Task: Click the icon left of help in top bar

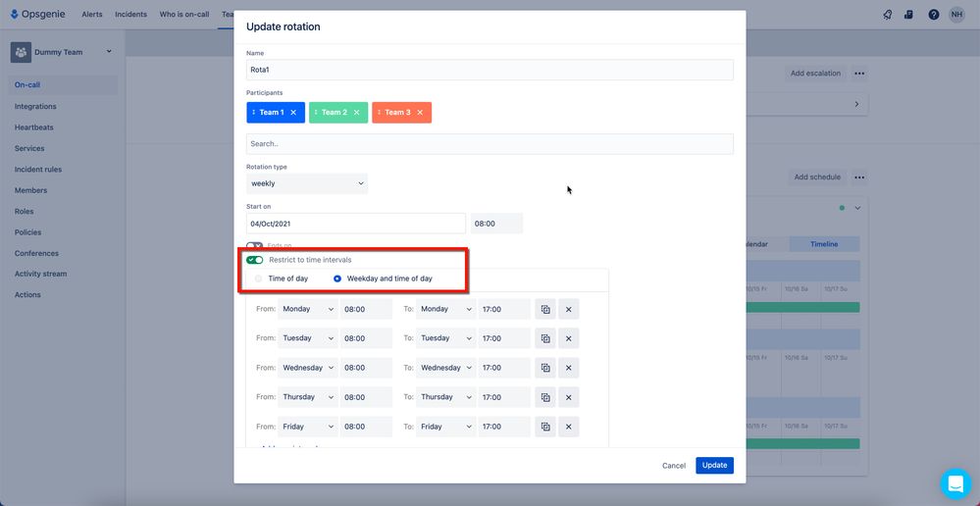Action: 908,15
